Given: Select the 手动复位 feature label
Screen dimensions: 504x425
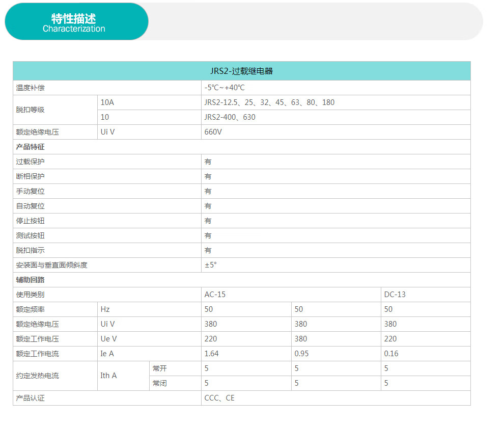Looking at the screenshot, I should click(x=31, y=191).
